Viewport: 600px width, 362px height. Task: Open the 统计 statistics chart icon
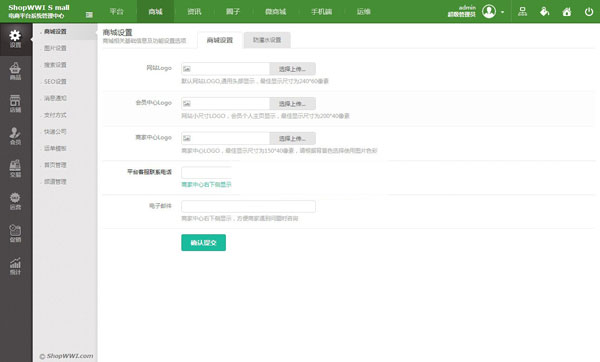(15, 266)
